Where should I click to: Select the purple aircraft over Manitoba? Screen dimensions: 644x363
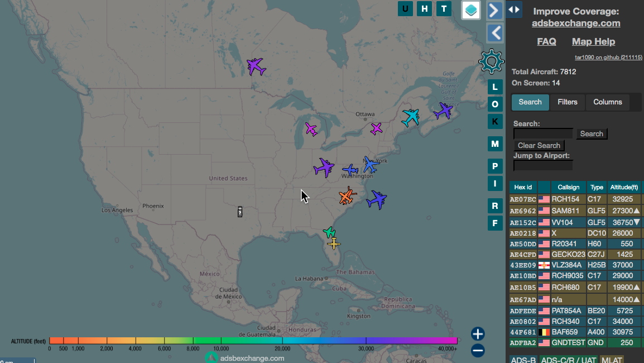(x=256, y=66)
